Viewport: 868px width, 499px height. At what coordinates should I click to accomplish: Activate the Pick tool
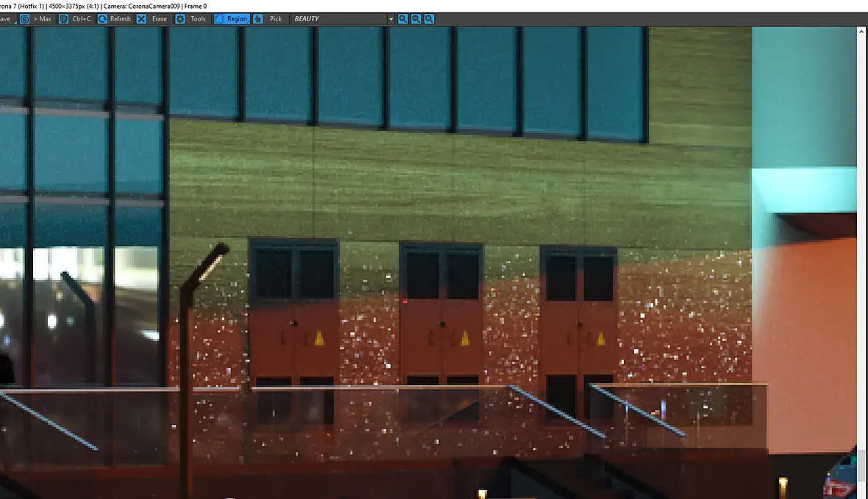pos(268,19)
